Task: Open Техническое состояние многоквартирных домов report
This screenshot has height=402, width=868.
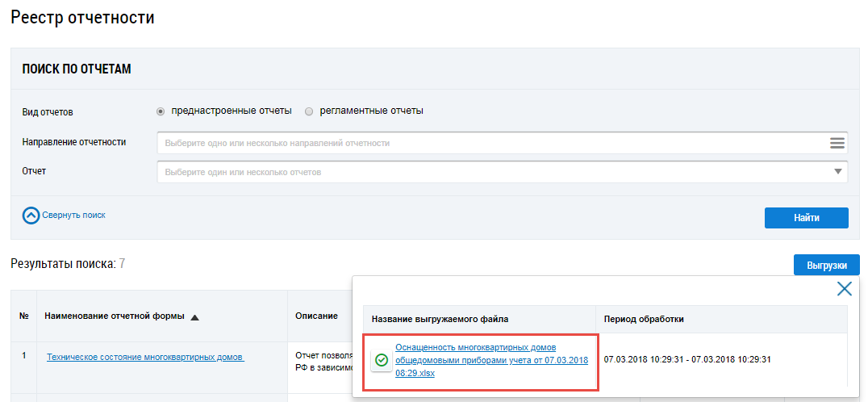Action: pos(145,358)
